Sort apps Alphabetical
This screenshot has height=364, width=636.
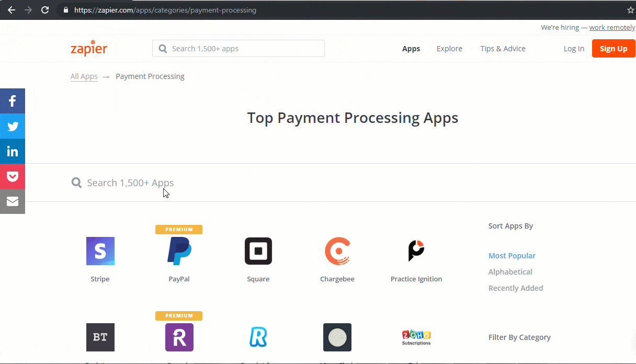pos(510,272)
